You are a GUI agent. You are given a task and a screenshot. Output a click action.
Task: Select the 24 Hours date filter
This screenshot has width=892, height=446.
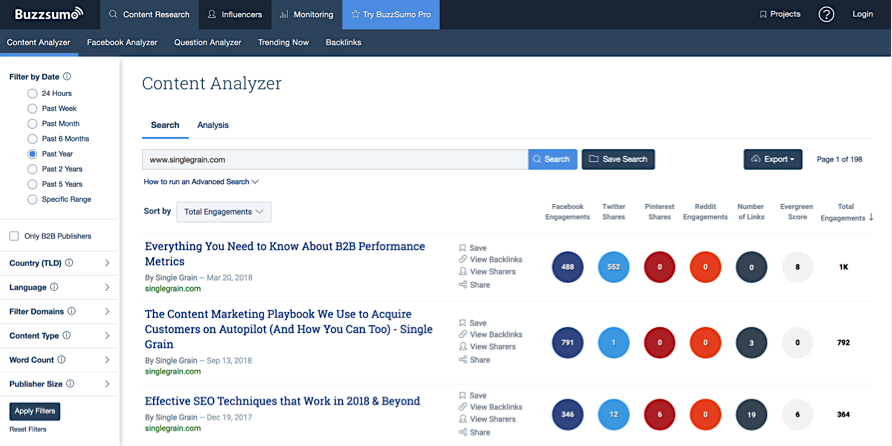(32, 93)
